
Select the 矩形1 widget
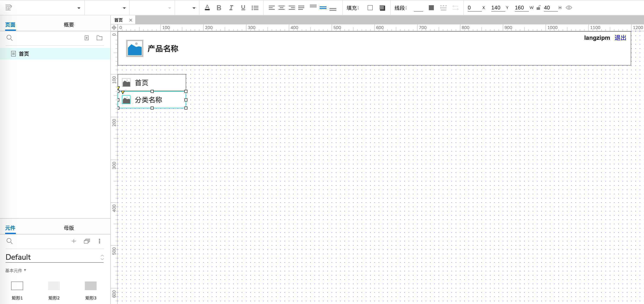17,290
